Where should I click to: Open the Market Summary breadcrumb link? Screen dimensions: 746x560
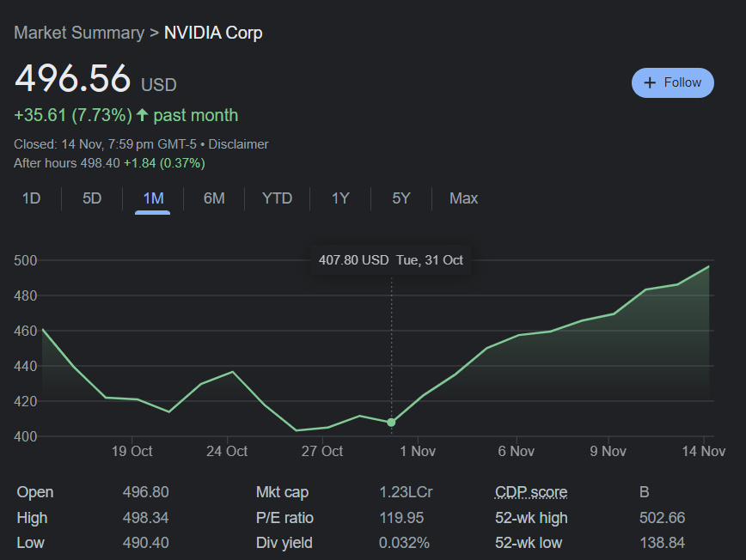(79, 33)
